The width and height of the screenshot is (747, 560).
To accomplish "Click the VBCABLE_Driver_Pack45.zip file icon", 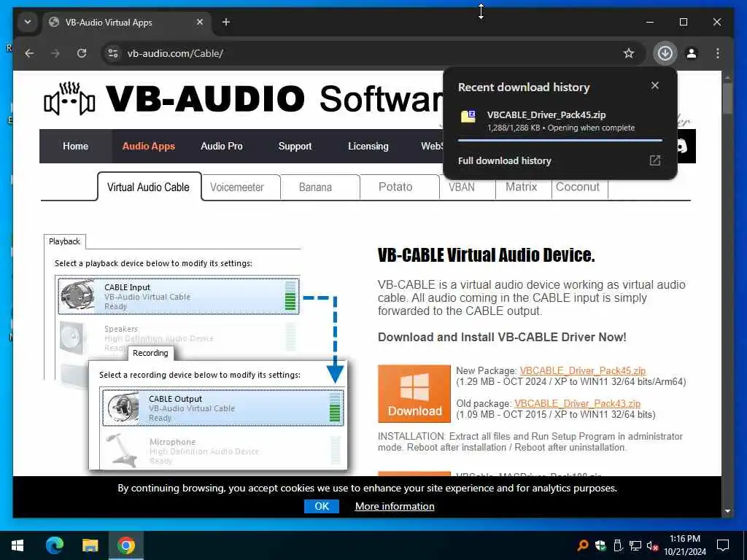I will coord(468,117).
